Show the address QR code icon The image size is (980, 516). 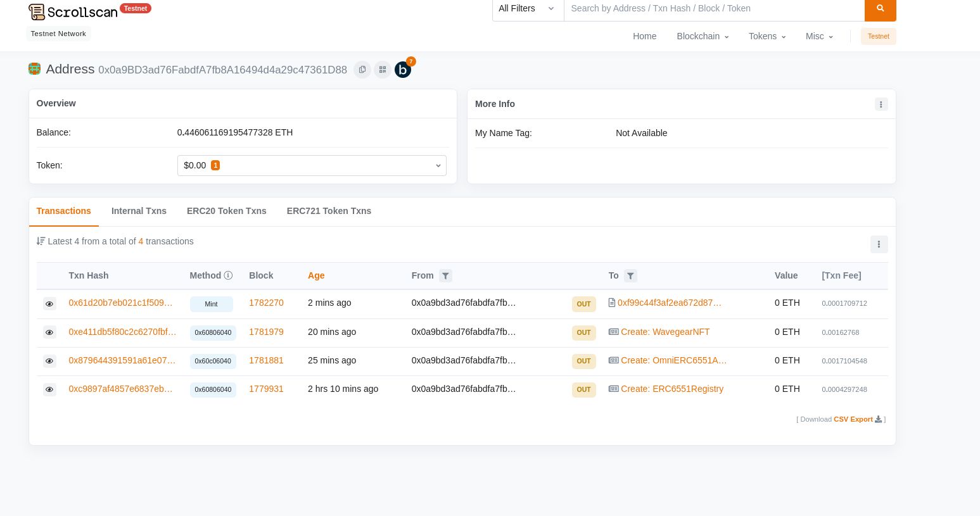pos(383,70)
